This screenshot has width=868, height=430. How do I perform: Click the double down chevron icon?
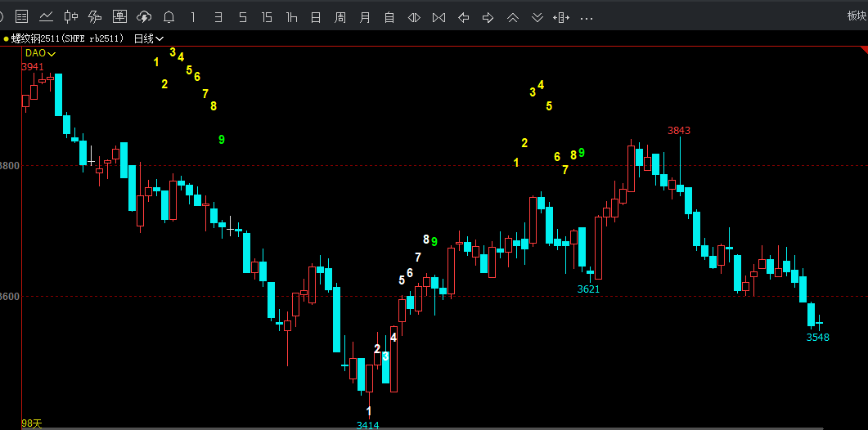(x=537, y=18)
